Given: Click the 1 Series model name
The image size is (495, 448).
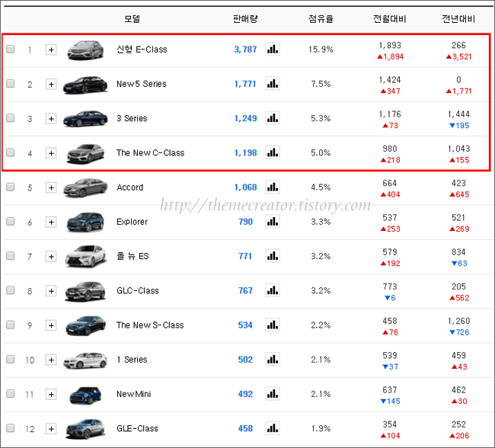Looking at the screenshot, I should coord(132,360).
